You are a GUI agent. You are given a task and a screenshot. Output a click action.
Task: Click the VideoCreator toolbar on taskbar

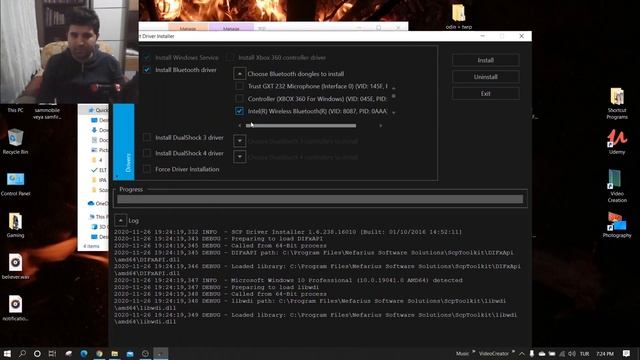tap(493, 353)
